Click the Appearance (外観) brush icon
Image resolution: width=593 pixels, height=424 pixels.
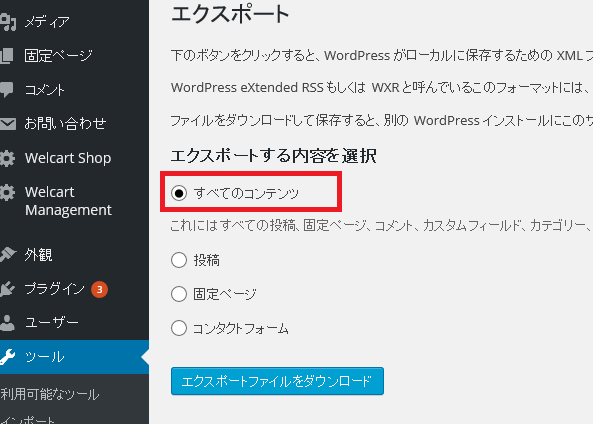8,255
